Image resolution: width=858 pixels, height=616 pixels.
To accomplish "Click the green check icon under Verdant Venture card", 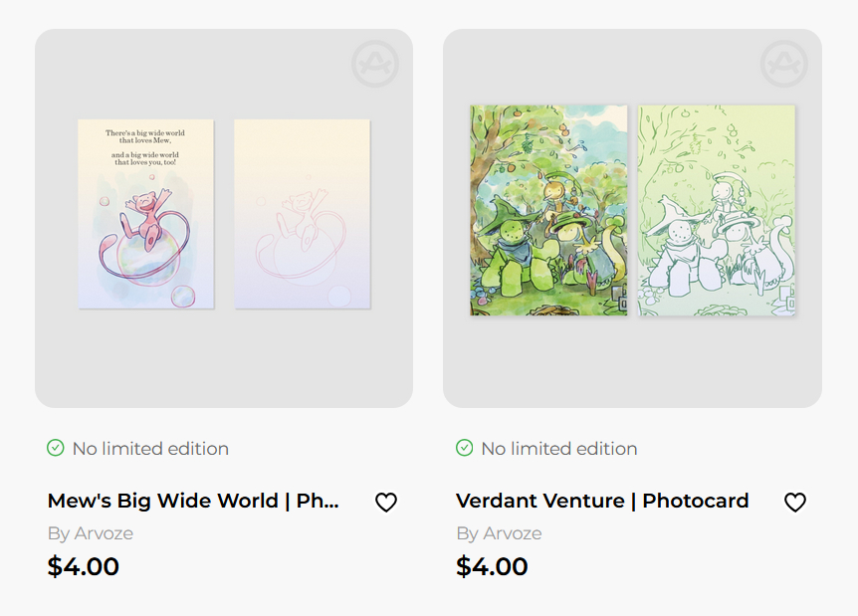I will [x=464, y=448].
